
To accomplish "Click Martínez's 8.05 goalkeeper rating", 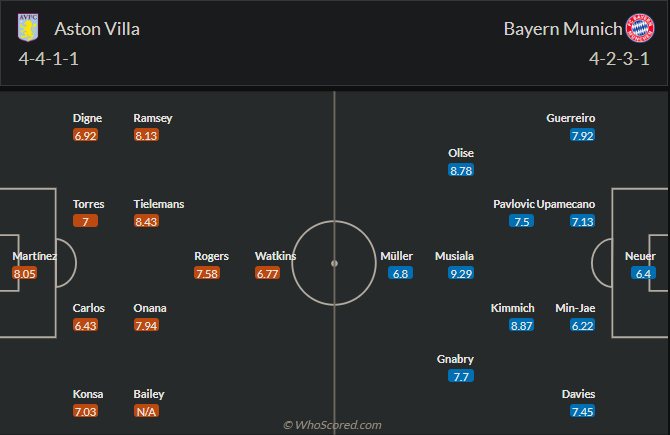I will [x=25, y=273].
